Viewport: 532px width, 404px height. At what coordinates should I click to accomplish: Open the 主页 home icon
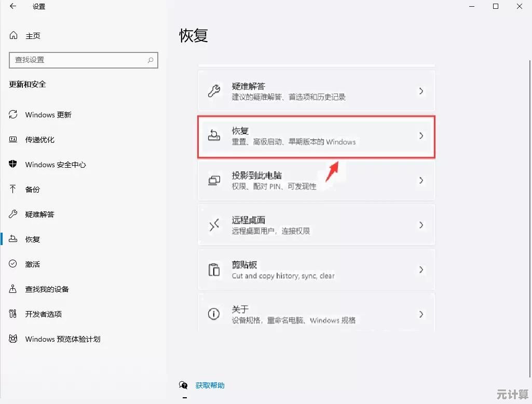coord(13,36)
